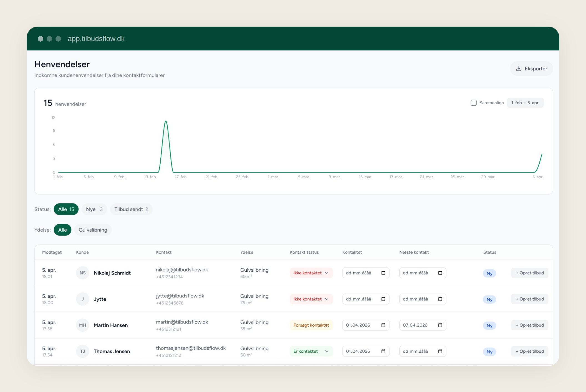This screenshot has width=586, height=392.
Task: Select the Alle 15 status filter
Action: [66, 209]
